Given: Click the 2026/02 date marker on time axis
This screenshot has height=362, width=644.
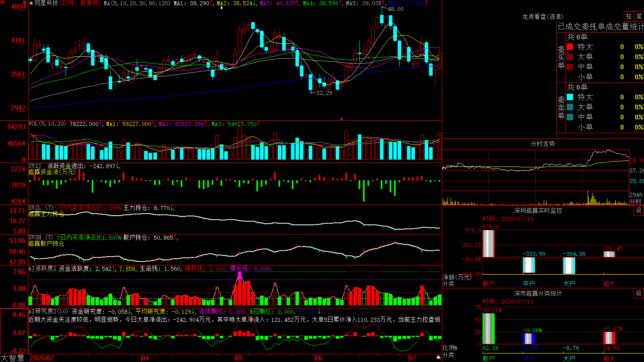Looking at the screenshot, I should coord(42,358).
